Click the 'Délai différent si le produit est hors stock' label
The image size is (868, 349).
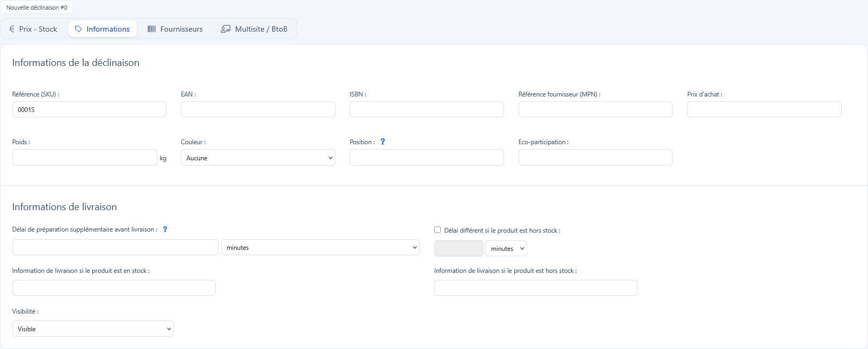pos(502,231)
